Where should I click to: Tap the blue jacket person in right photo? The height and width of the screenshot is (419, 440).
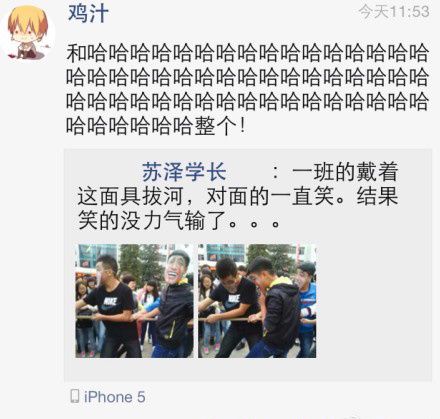pos(307,307)
